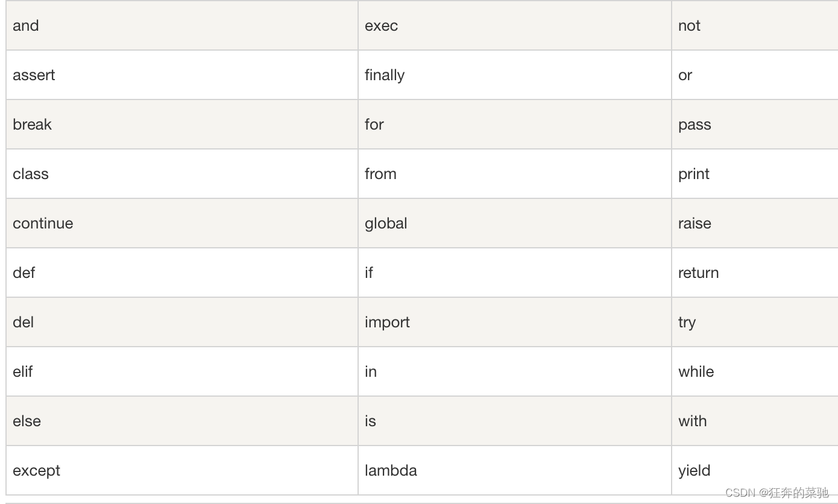838x504 pixels.
Task: Click the 'print' keyword cell
Action: [x=755, y=174]
